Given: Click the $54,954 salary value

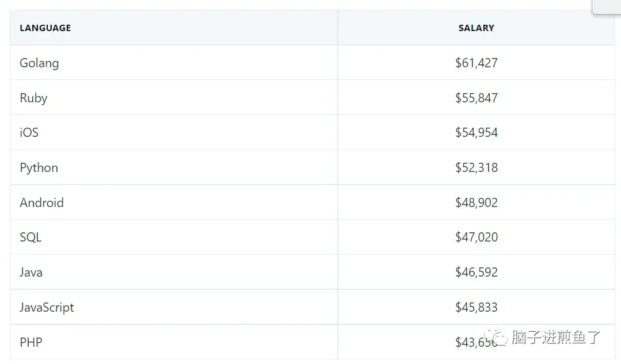Looking at the screenshot, I should [x=477, y=132].
